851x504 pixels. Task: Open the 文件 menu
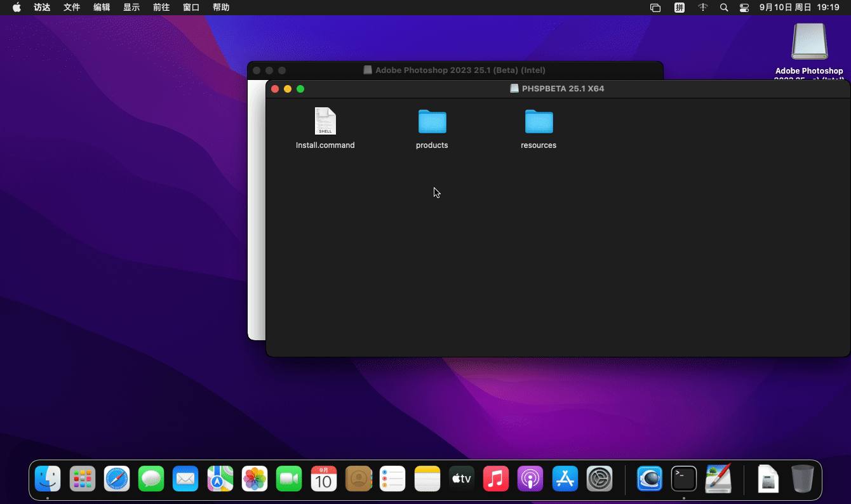[72, 8]
